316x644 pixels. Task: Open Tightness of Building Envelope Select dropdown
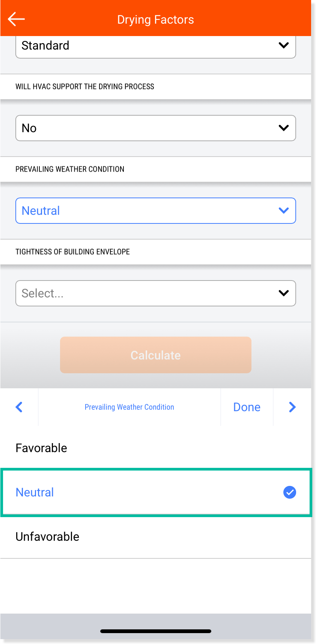(156, 293)
